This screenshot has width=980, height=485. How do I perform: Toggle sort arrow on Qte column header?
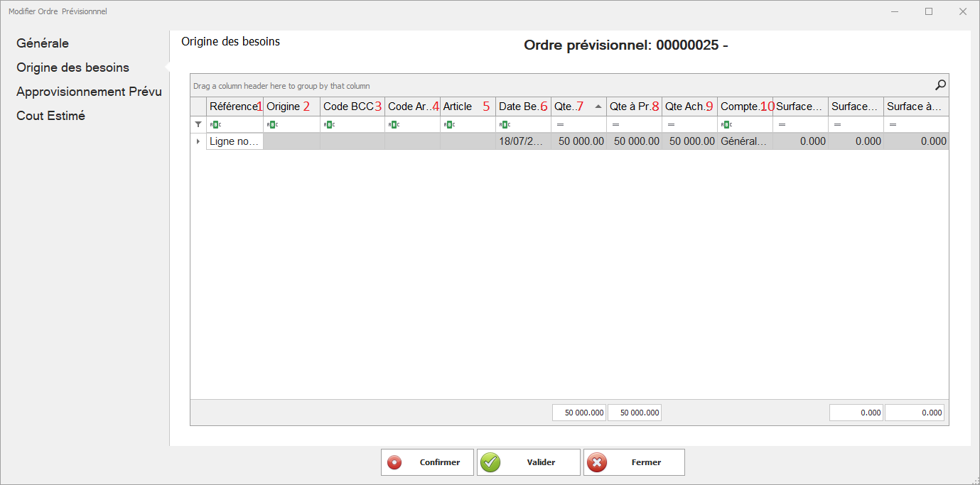coord(598,107)
